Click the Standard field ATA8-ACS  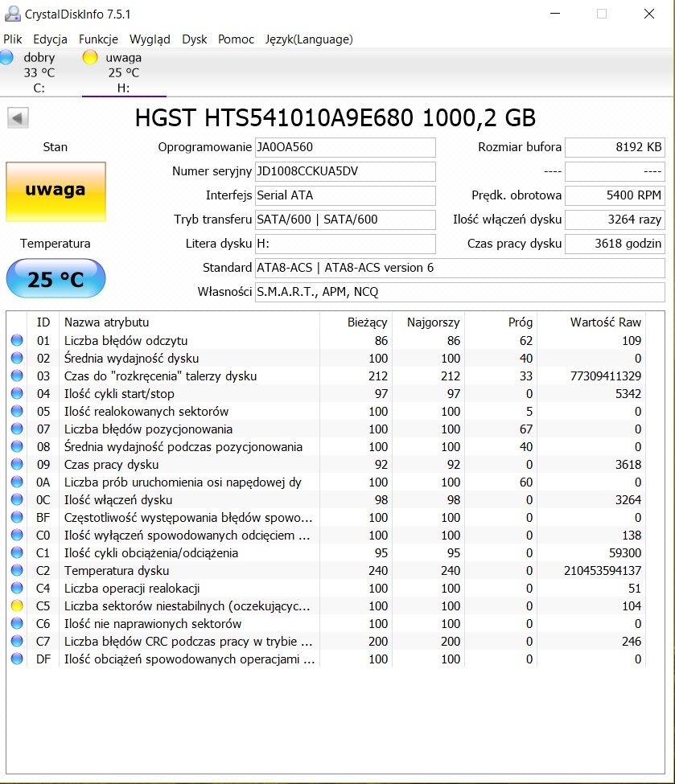coord(460,268)
